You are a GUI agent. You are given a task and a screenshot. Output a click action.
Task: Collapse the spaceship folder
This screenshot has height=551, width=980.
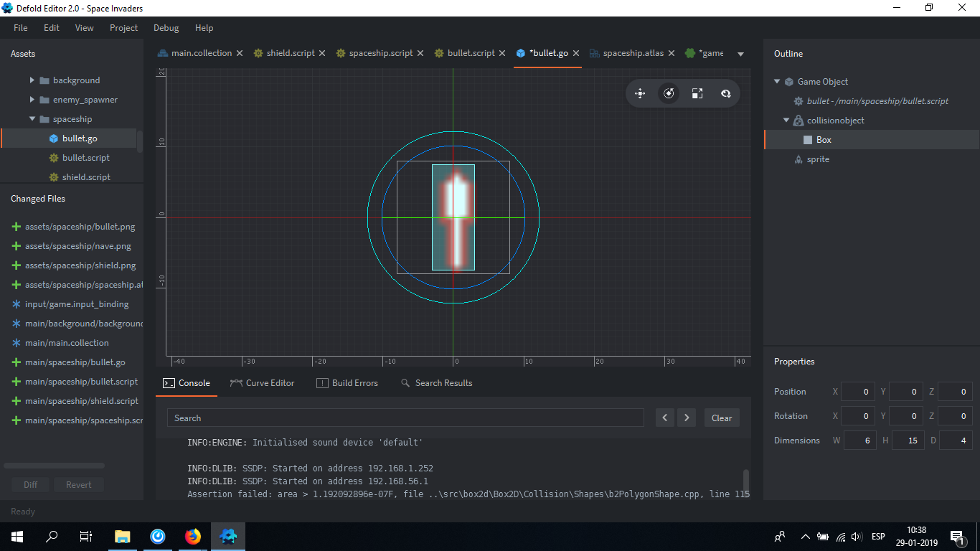[x=32, y=119]
